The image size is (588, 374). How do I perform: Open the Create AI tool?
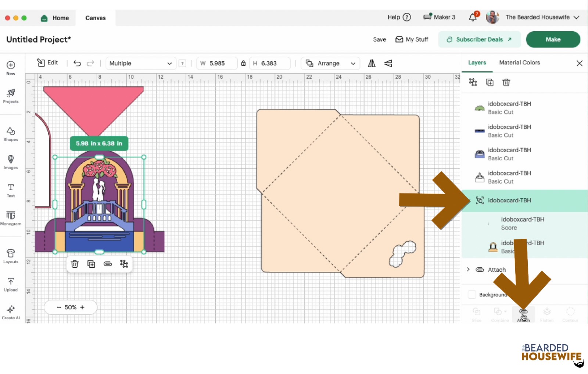(x=11, y=312)
